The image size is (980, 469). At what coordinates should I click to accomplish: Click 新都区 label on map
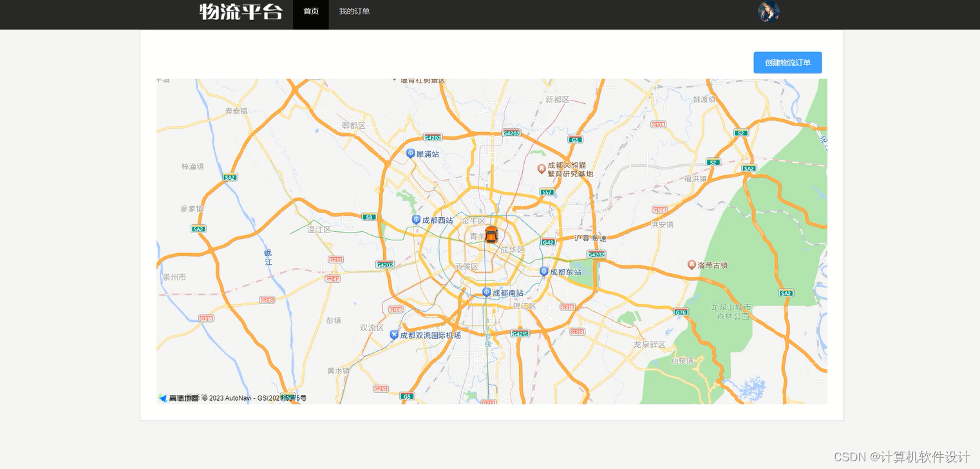coord(558,99)
